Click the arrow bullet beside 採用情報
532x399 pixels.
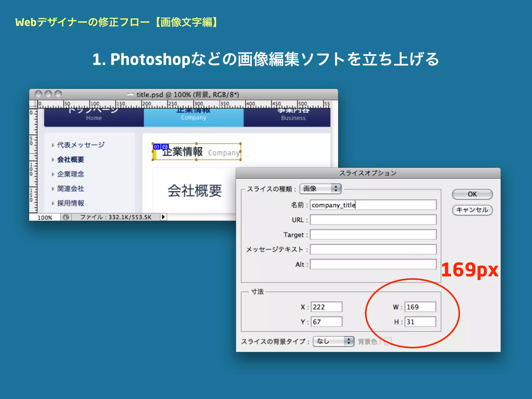click(53, 203)
